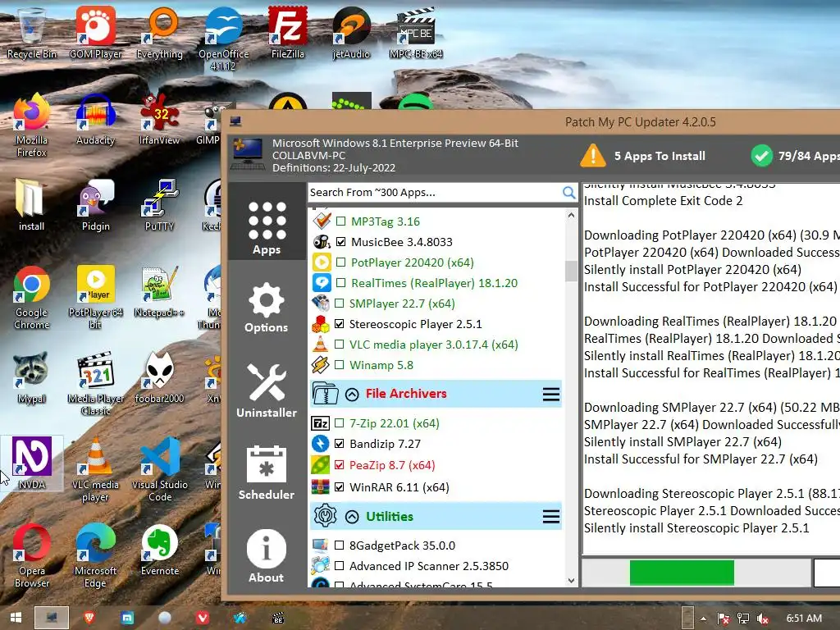Uncheck the PeaZip 8.7 (x64) checkbox
The height and width of the screenshot is (630, 840).
pos(339,465)
